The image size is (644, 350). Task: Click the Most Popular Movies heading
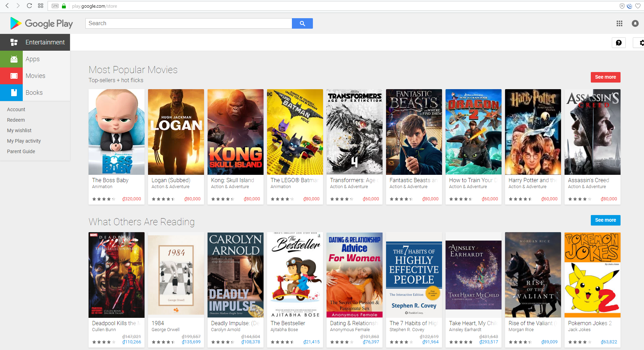tap(133, 70)
